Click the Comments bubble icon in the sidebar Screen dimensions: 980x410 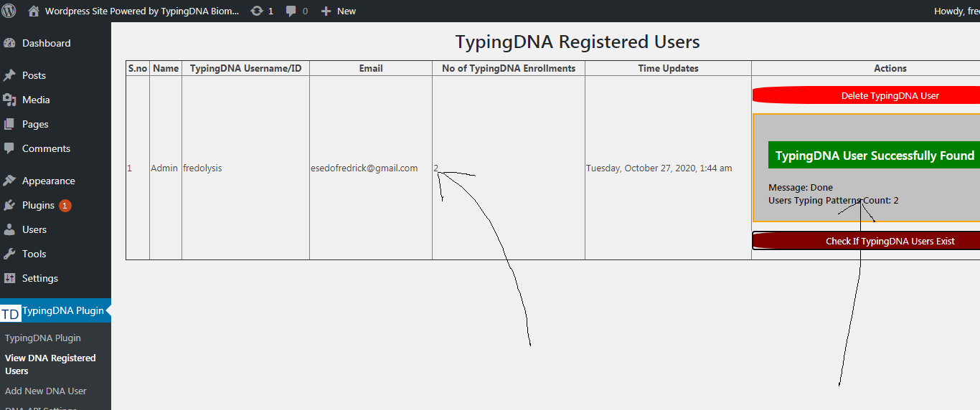click(9, 148)
